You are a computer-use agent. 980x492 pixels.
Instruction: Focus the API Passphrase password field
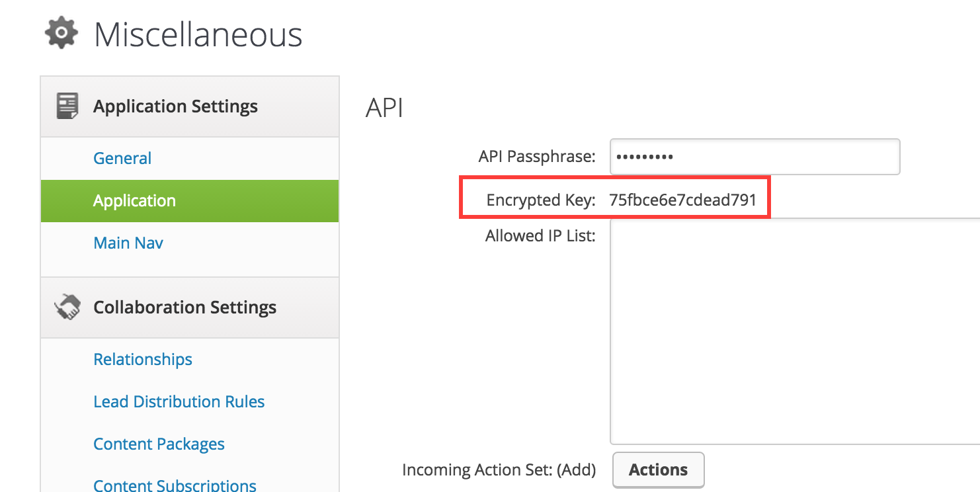[x=755, y=157]
